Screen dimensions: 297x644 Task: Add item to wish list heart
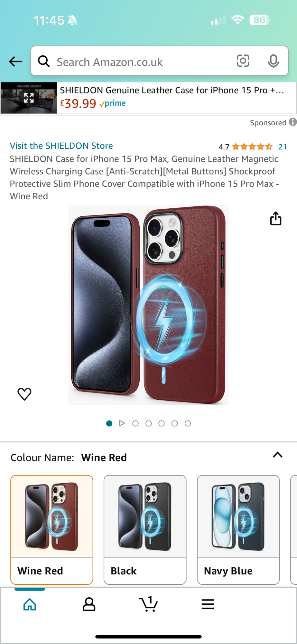[24, 394]
